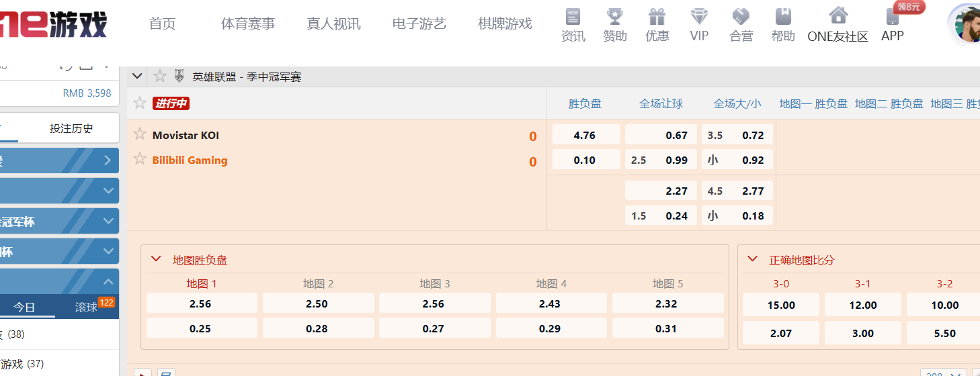Bet over 3.5 at 0.72
Image resolution: width=980 pixels, height=376 pixels.
click(737, 135)
